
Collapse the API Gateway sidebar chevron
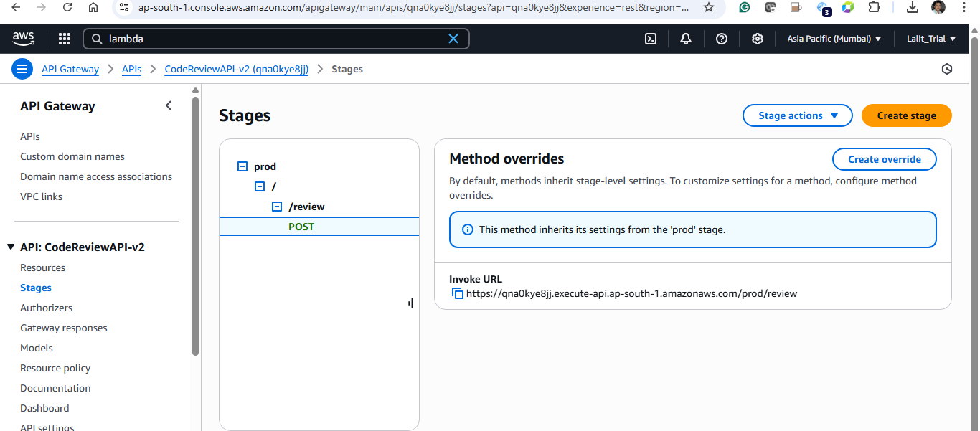[169, 106]
